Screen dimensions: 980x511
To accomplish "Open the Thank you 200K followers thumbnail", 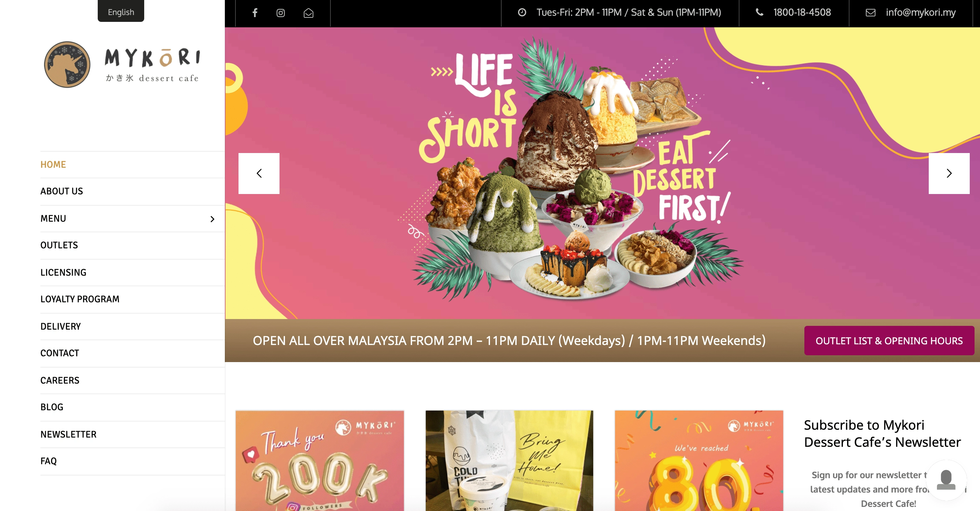I will tap(319, 460).
